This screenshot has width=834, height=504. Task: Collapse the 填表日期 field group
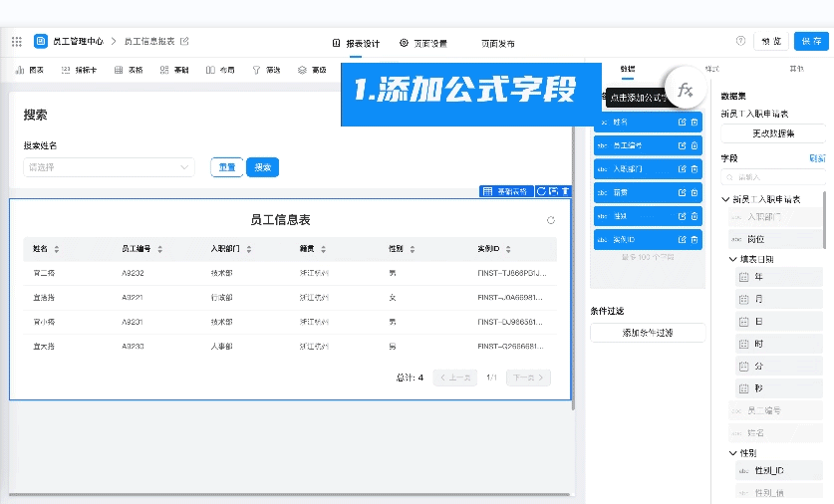[x=733, y=259]
